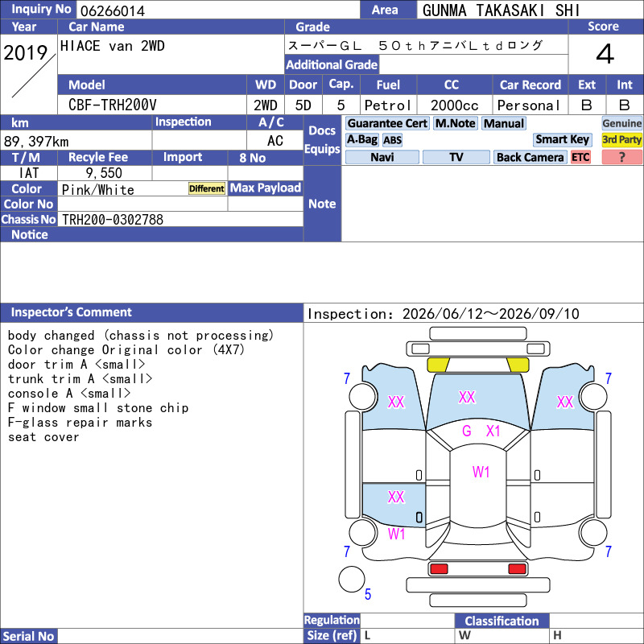Click the yellow Different color tag
The width and height of the screenshot is (644, 644).
[x=207, y=188]
